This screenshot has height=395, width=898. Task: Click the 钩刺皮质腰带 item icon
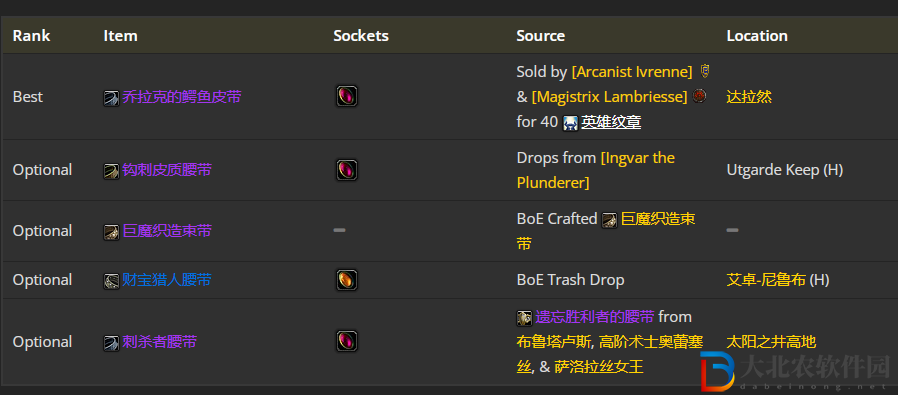tap(111, 171)
